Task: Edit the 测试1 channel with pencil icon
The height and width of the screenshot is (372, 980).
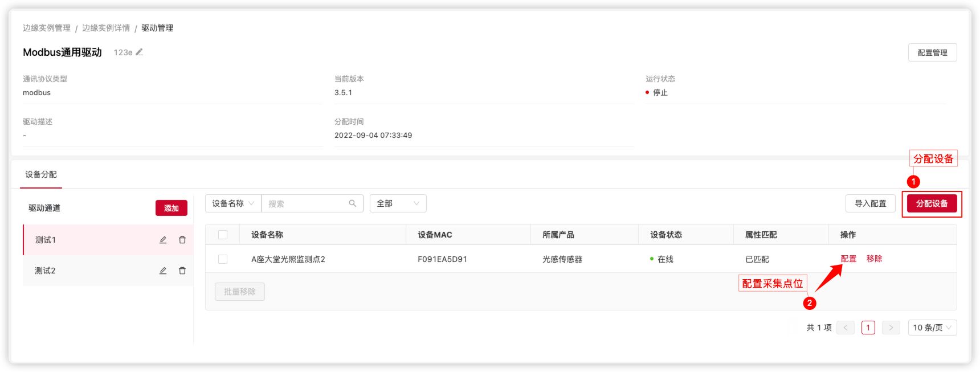Action: [163, 240]
